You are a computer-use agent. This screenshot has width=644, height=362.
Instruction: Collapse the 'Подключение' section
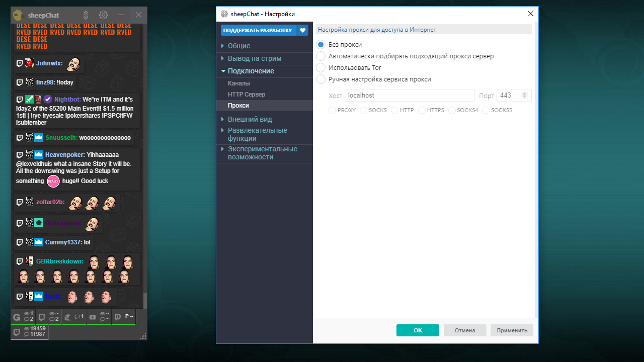265,71
